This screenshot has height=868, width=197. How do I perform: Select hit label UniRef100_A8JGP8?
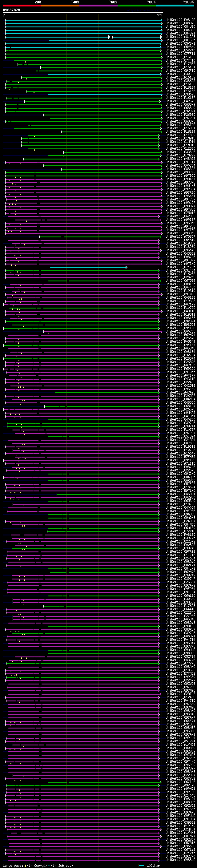[x=180, y=37]
